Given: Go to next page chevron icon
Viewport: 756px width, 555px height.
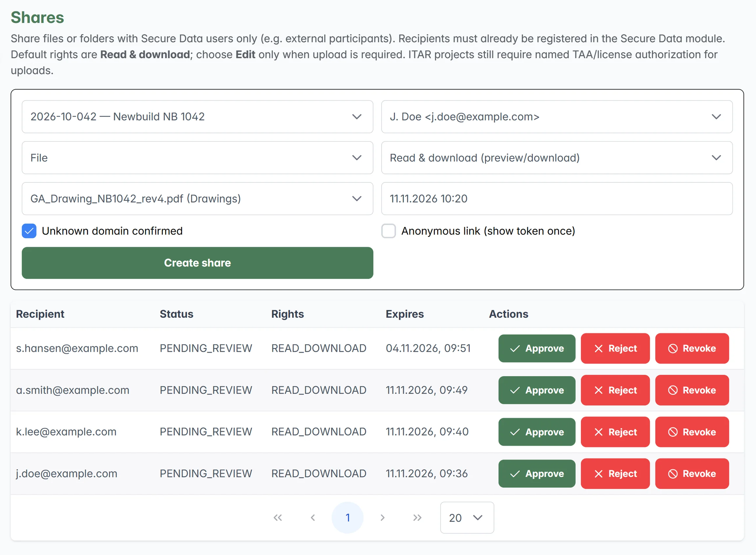Looking at the screenshot, I should point(382,518).
